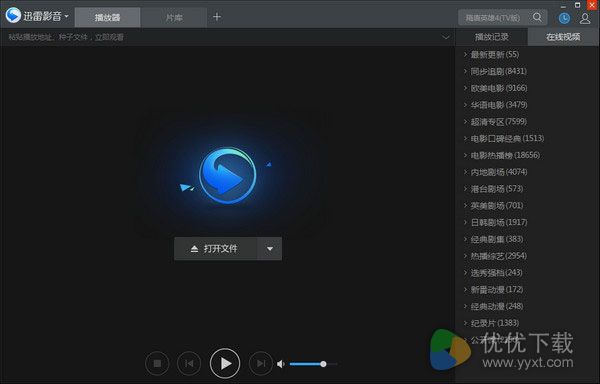Mute audio with the speaker icon

point(281,364)
